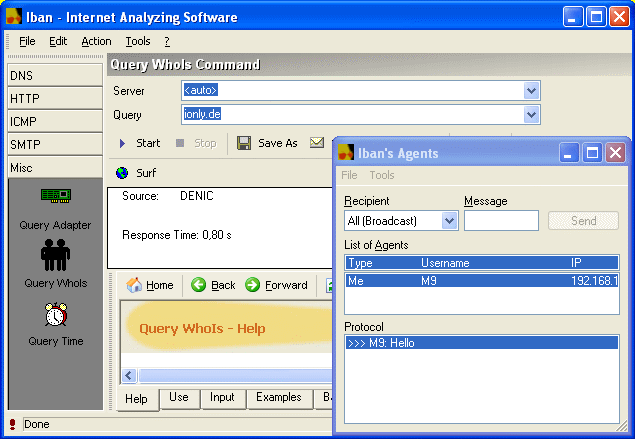Switch to the Examples tab
Screen dimensions: 635x439
[x=279, y=397]
